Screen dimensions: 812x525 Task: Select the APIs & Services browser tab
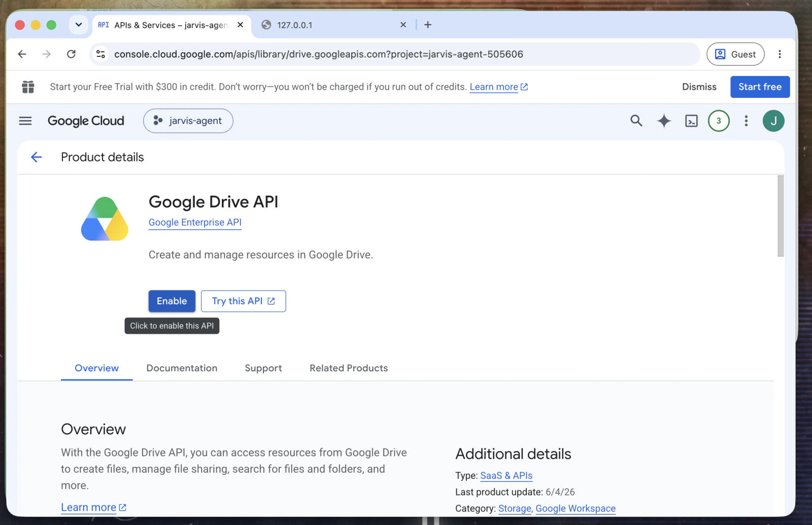coord(172,25)
